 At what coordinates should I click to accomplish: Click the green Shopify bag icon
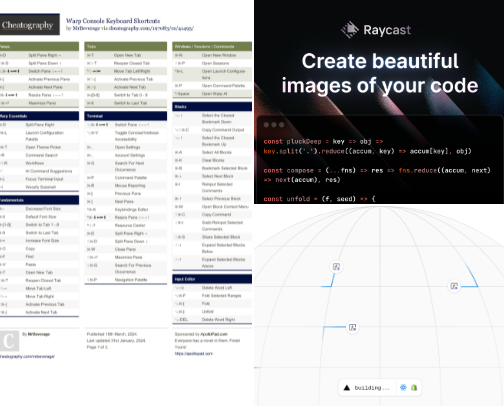click(414, 387)
